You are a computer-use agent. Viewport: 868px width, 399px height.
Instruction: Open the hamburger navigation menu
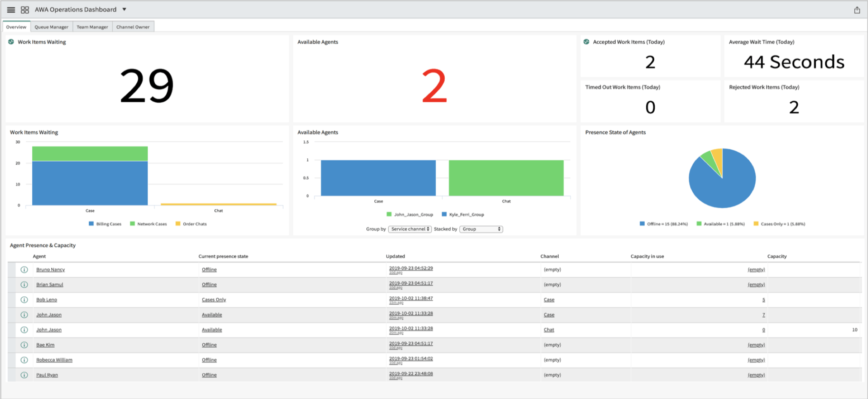click(11, 10)
